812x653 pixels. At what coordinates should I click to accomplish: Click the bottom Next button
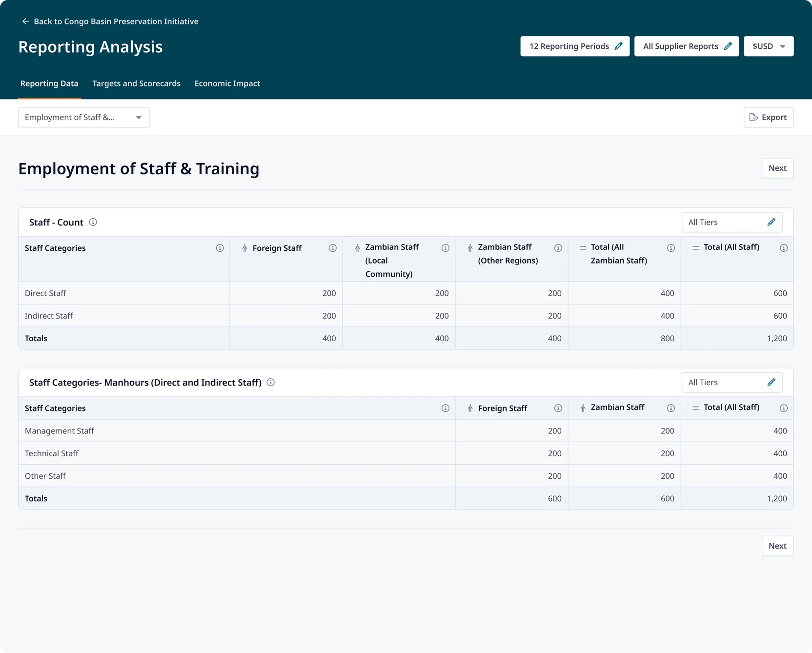click(778, 546)
